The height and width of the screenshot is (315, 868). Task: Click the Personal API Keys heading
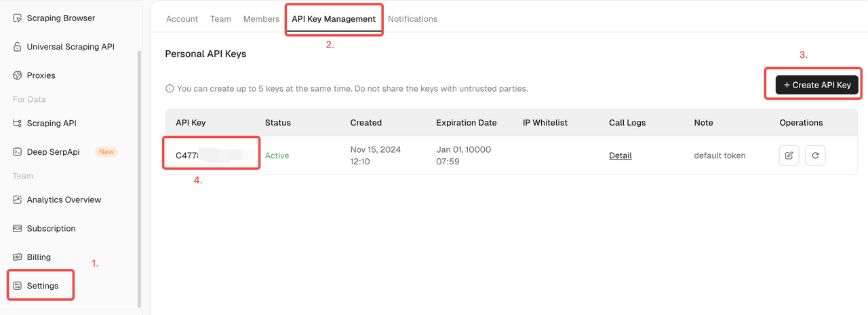coord(205,54)
